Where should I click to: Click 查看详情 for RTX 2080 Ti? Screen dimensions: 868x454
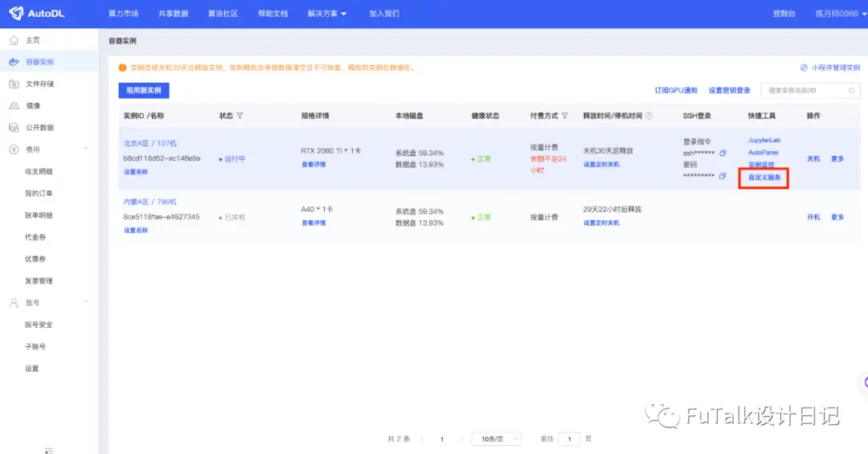click(x=313, y=165)
